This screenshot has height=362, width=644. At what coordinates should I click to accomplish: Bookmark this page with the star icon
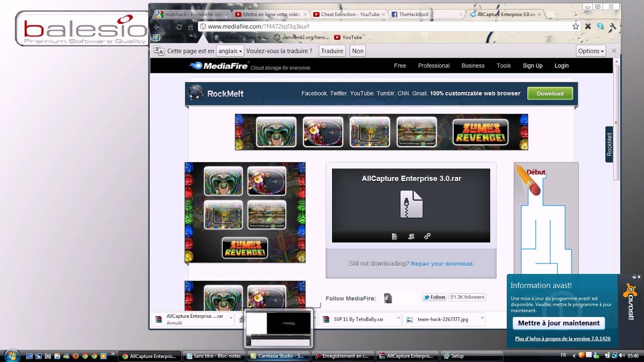tap(576, 27)
